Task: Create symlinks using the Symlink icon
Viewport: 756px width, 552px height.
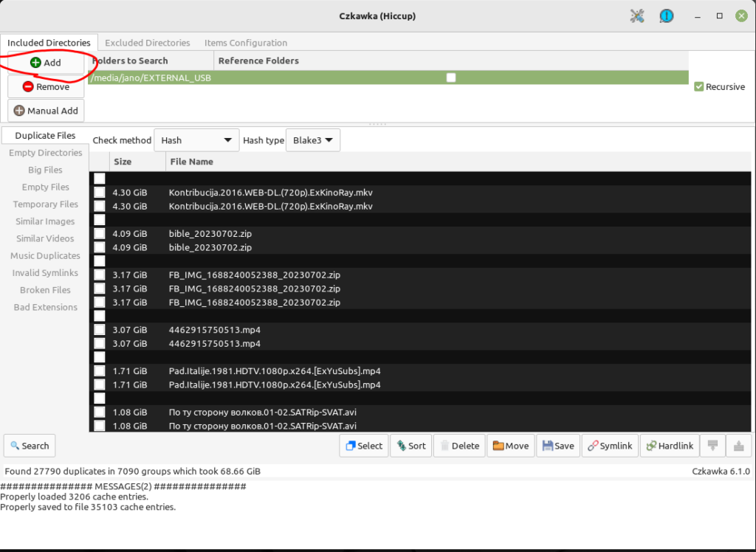Action: point(610,445)
